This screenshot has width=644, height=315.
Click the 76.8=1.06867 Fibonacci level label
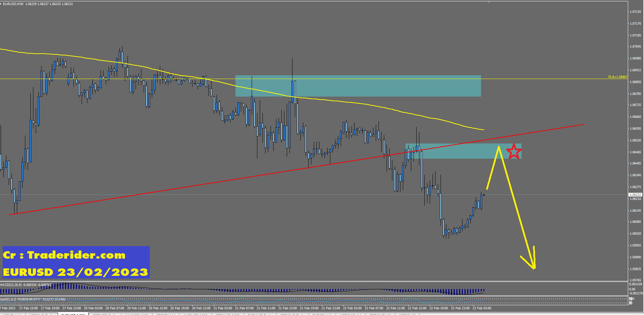pyautogui.click(x=617, y=77)
